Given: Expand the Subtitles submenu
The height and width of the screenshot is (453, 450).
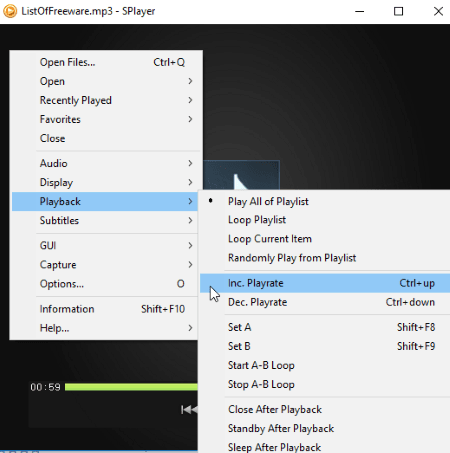Looking at the screenshot, I should pos(106,220).
